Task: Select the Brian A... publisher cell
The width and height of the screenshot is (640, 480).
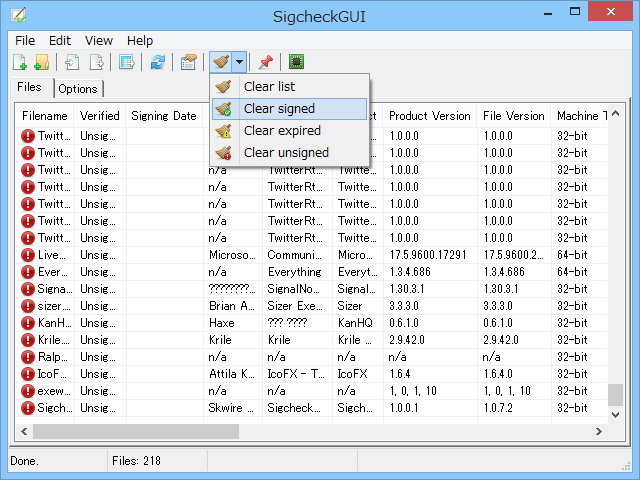Action: coord(232,306)
